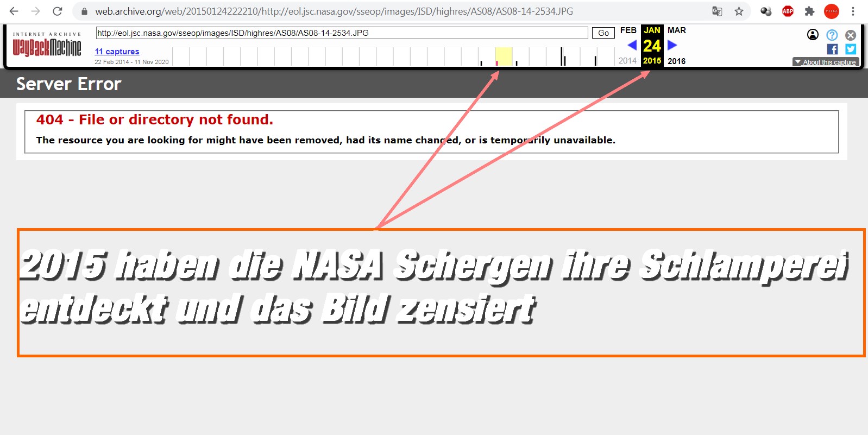The image size is (868, 435).
Task: Click the Go button
Action: pyautogui.click(x=603, y=33)
